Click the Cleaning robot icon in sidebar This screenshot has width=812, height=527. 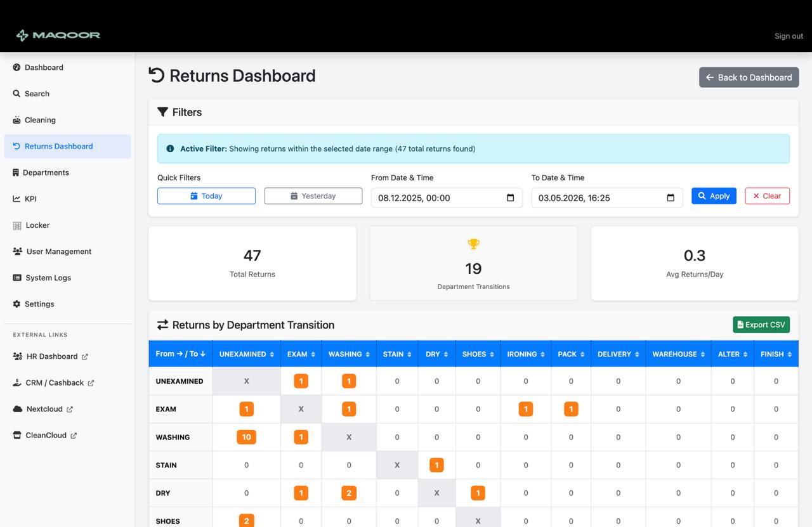(16, 120)
